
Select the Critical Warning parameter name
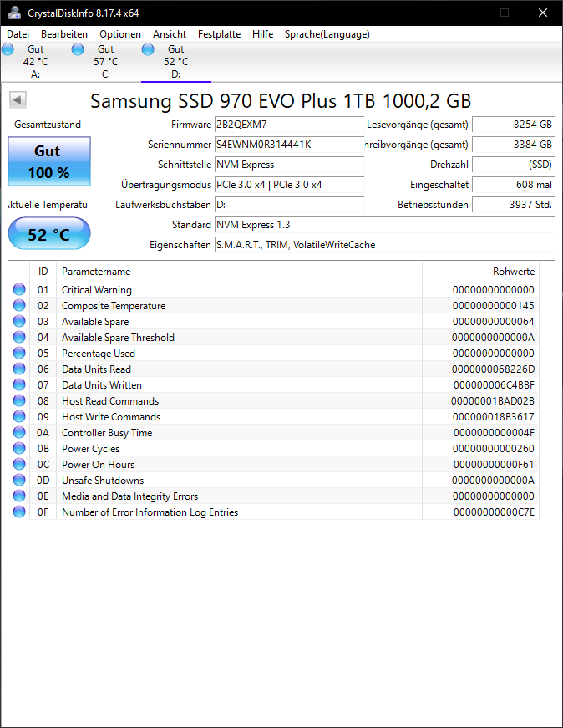click(97, 290)
